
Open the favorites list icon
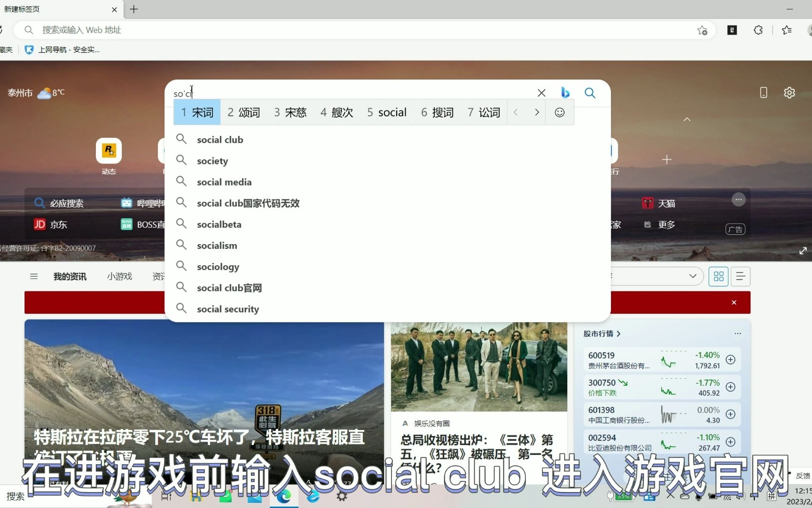(787, 30)
